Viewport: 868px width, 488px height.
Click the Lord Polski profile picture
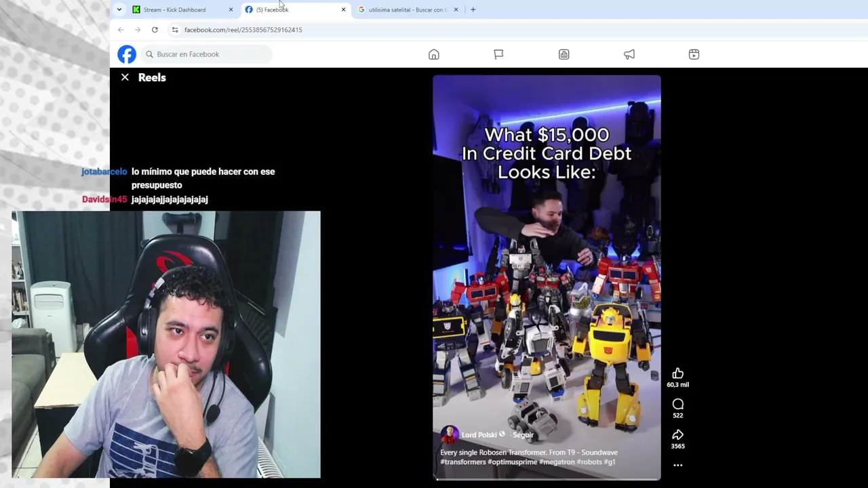(x=450, y=434)
